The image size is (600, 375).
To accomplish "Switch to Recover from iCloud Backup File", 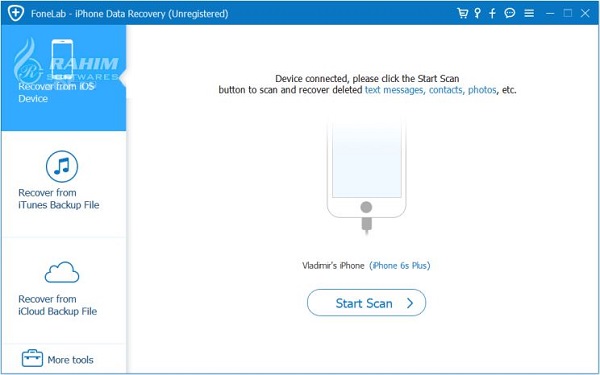I will pos(64,291).
